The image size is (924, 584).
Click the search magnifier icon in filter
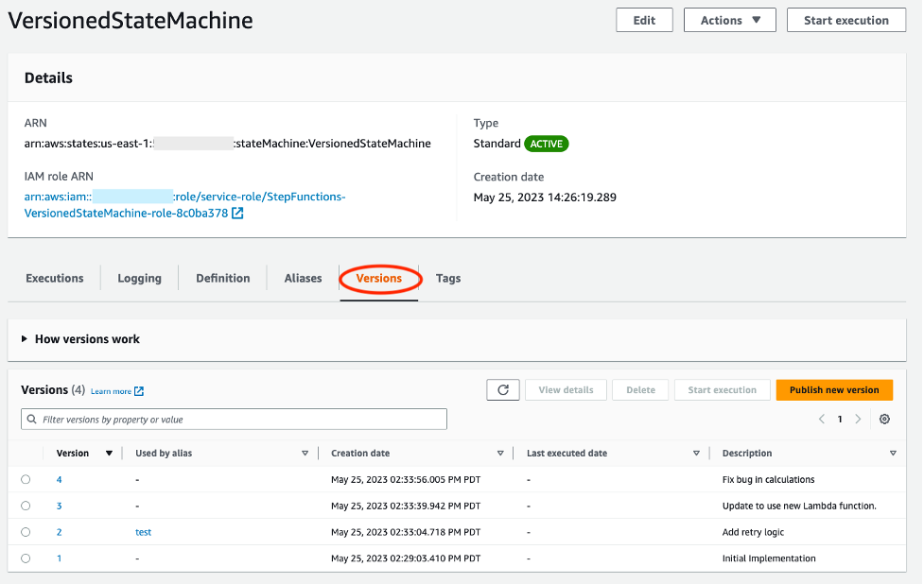click(32, 420)
